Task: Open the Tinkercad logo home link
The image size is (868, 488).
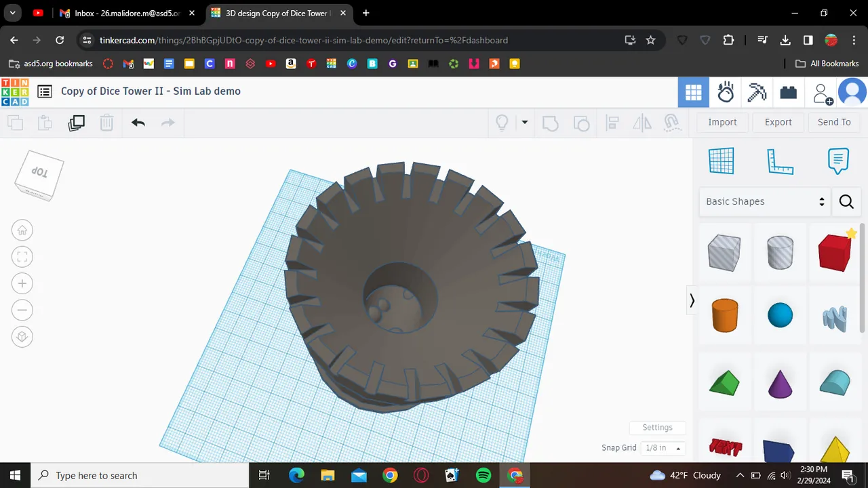Action: pyautogui.click(x=15, y=92)
